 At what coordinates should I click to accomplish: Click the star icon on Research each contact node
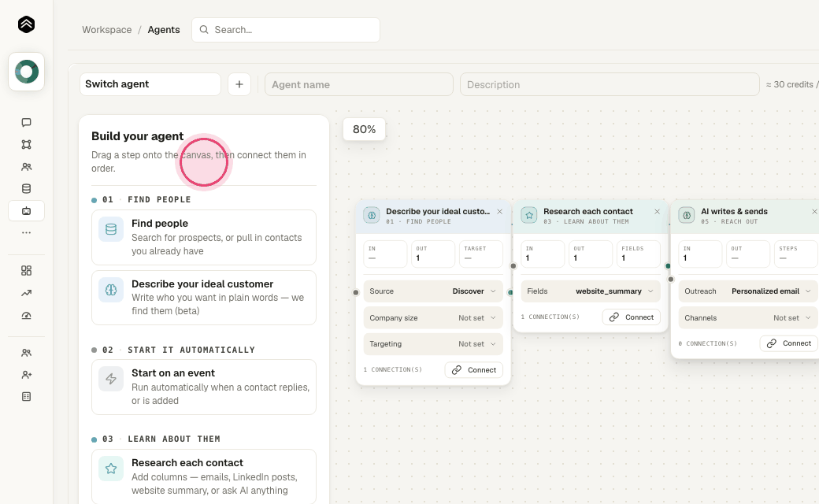[x=528, y=215]
